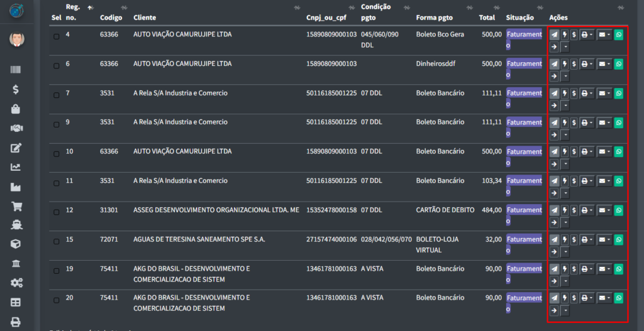Viewport: 644px width, 331px height.
Task: Tick checkbox for order 15 Aguas de Teresina
Action: pyautogui.click(x=56, y=242)
